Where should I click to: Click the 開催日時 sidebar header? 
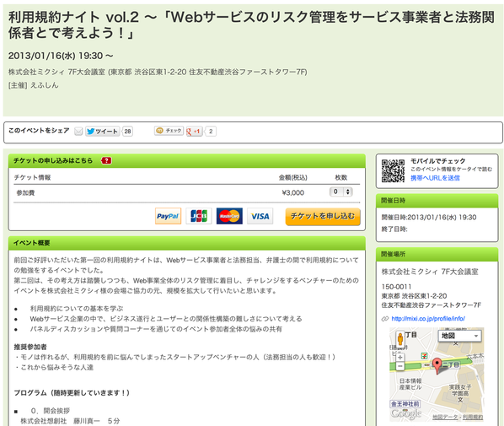(393, 201)
